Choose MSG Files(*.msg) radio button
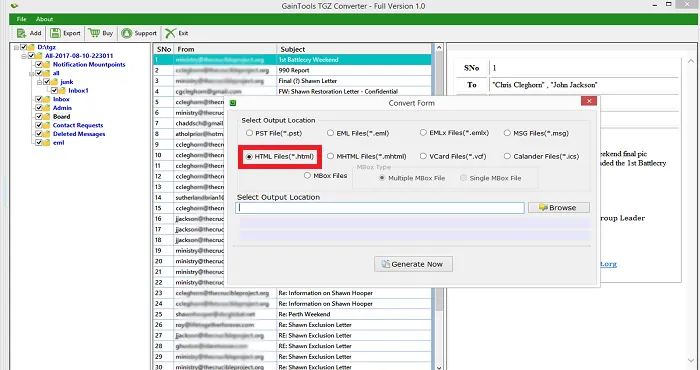The image size is (700, 370). tap(507, 133)
